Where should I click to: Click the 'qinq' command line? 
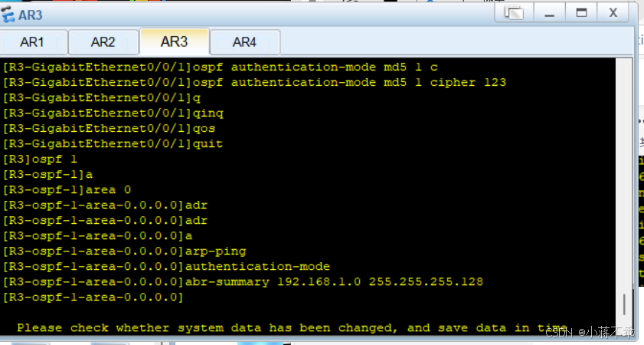(113, 113)
